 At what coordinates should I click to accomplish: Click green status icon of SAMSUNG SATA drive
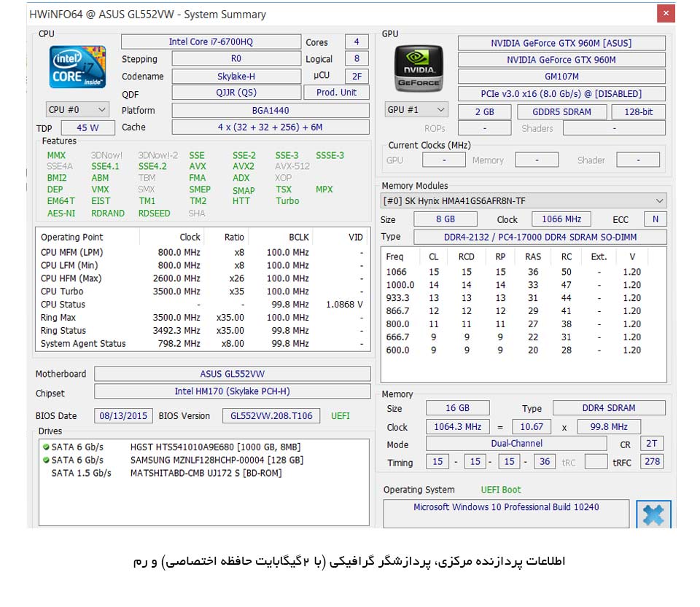tap(46, 460)
